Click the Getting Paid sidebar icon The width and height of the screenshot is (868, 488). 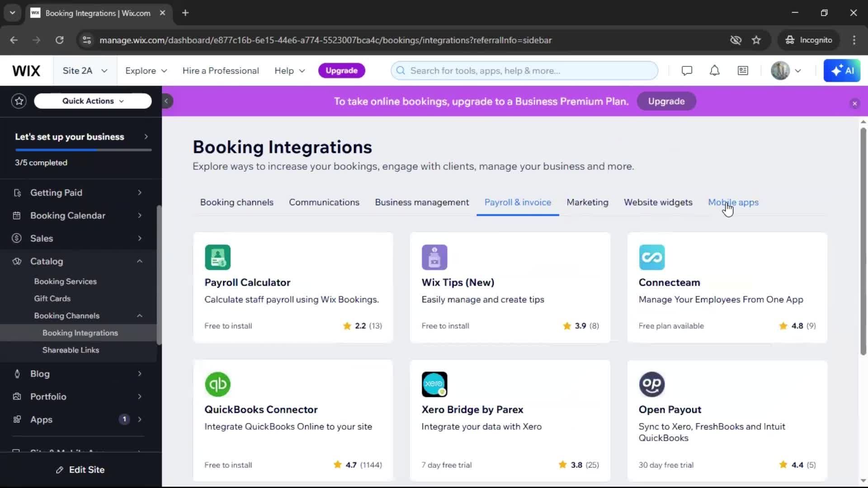[x=17, y=193]
